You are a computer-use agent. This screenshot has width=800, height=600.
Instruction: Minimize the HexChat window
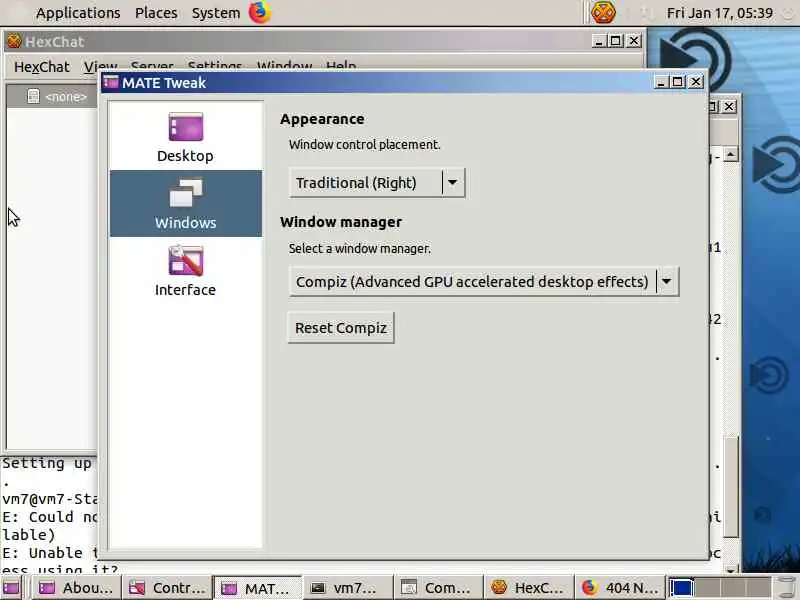(598, 41)
